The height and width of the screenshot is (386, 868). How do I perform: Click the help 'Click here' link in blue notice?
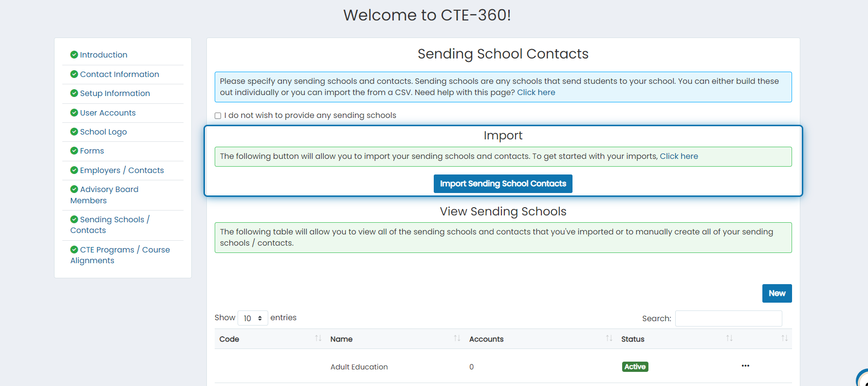click(536, 93)
